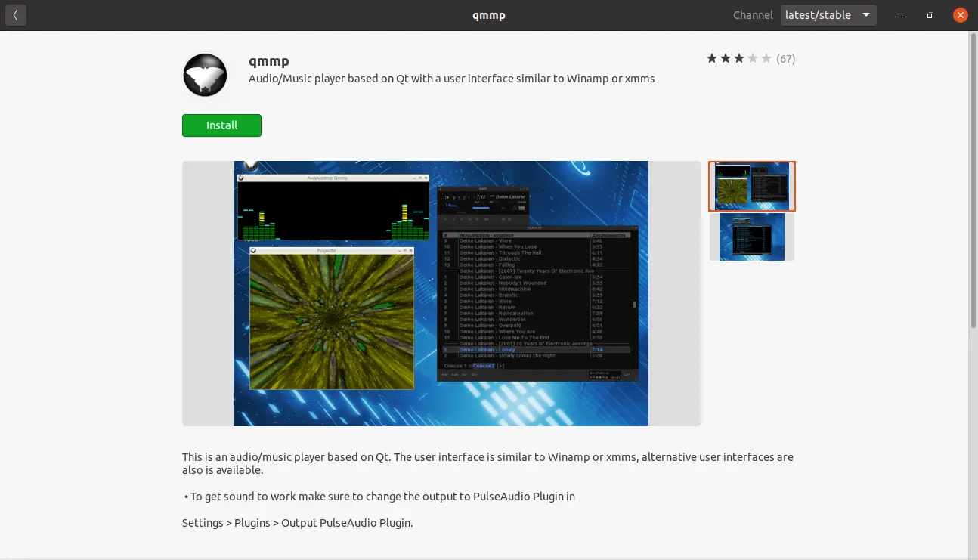Click the fifth greyed-out rating star

click(766, 58)
